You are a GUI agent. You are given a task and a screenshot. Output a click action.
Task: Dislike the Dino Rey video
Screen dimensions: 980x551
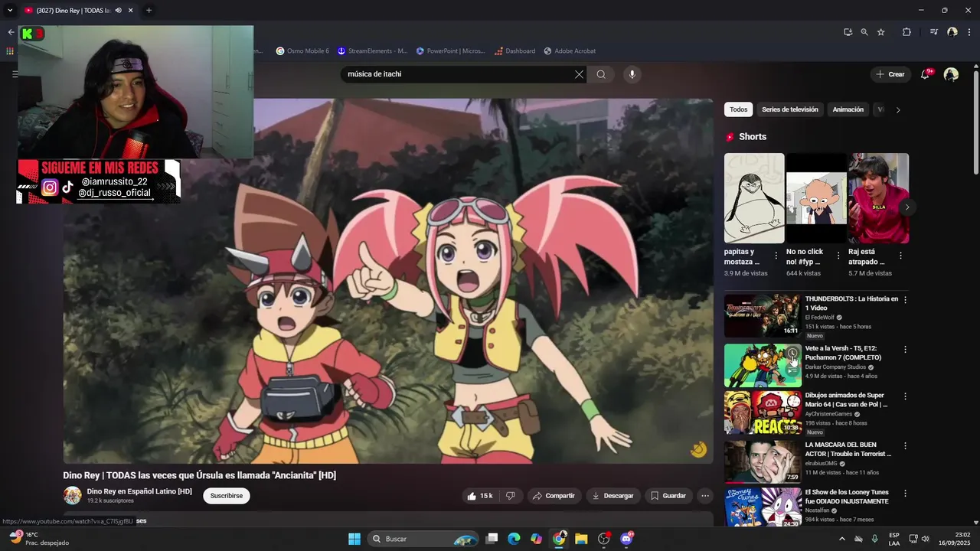tap(511, 496)
